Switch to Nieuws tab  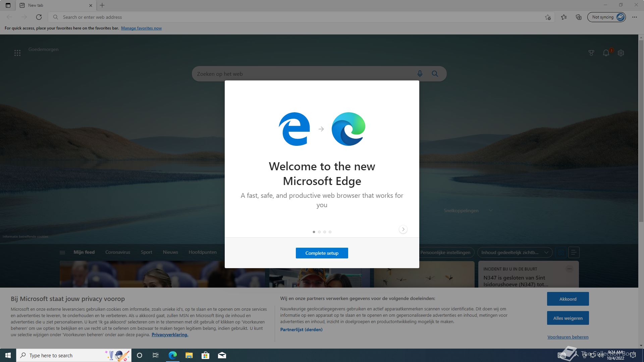[x=170, y=252]
